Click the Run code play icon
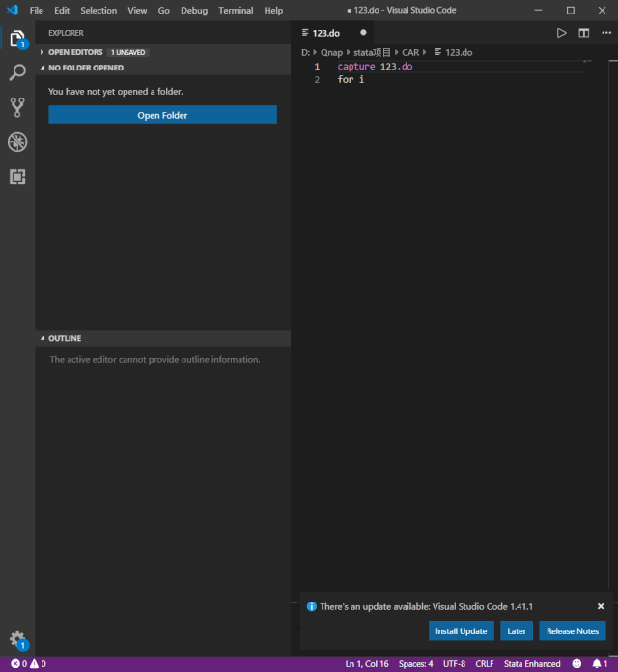Image resolution: width=618 pixels, height=672 pixels. (562, 33)
